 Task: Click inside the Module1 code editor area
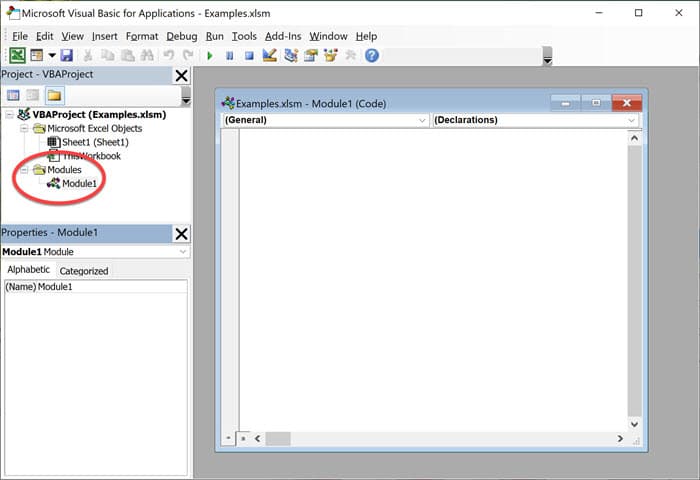433,280
